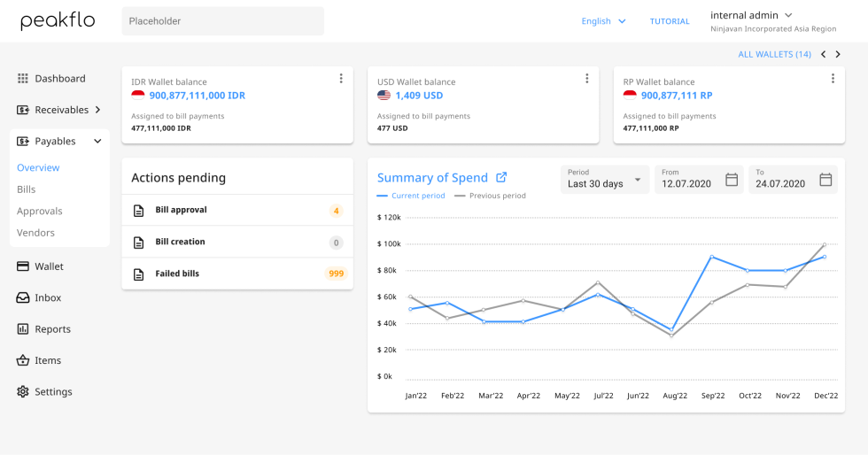Click the three-dot menu on IDR Wallet card
This screenshot has height=455, width=868.
(341, 79)
